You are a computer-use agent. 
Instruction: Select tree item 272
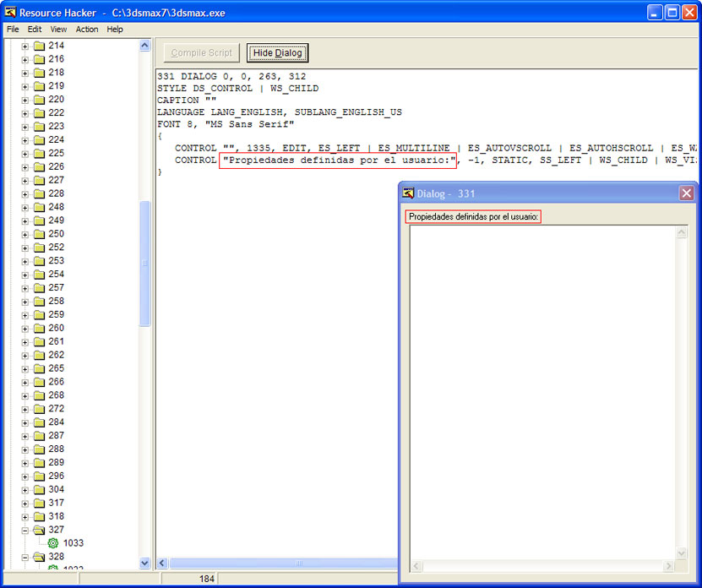(57, 408)
